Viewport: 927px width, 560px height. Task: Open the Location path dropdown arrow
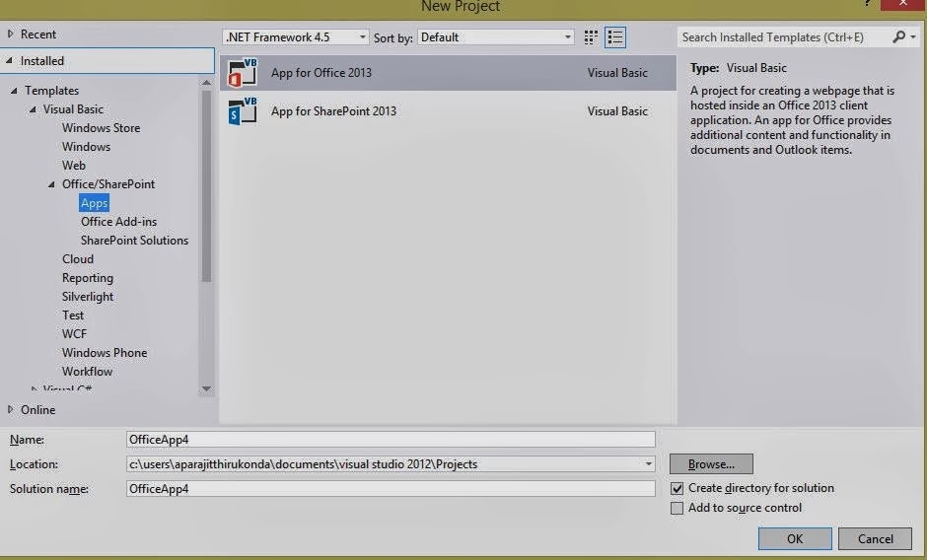pyautogui.click(x=649, y=464)
